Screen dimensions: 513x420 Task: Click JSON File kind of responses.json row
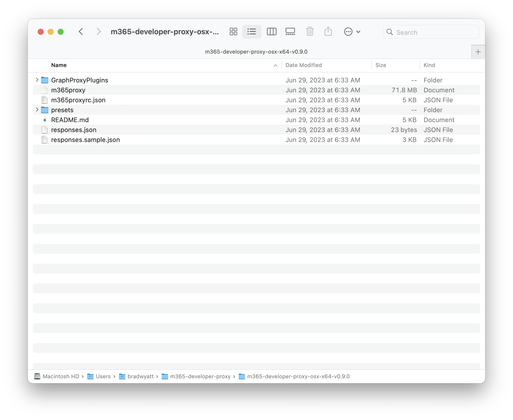[x=438, y=130]
